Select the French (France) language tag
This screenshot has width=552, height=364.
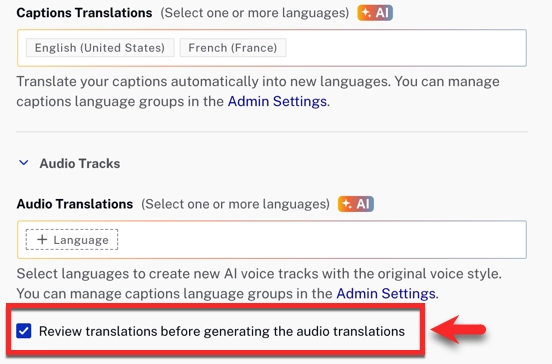(x=233, y=48)
